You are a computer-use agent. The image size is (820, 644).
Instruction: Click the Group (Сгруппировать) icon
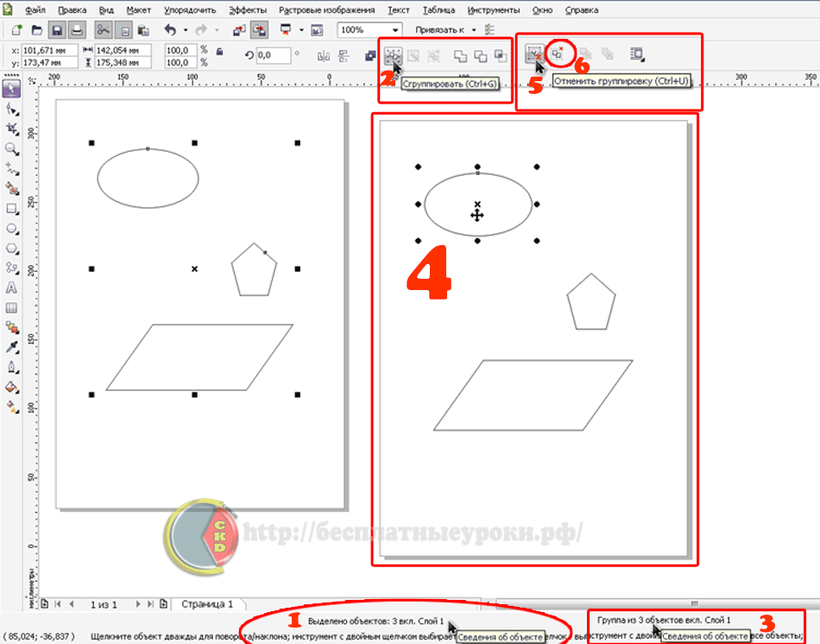(393, 55)
